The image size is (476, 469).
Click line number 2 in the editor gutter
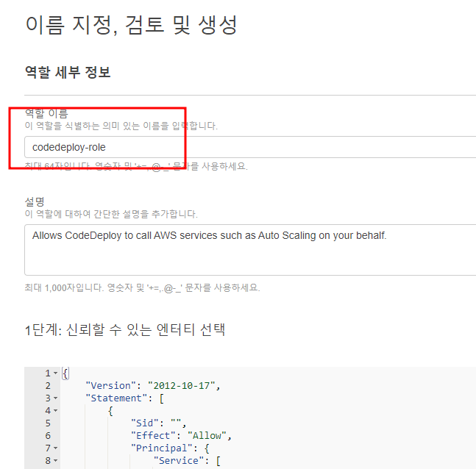click(x=48, y=386)
